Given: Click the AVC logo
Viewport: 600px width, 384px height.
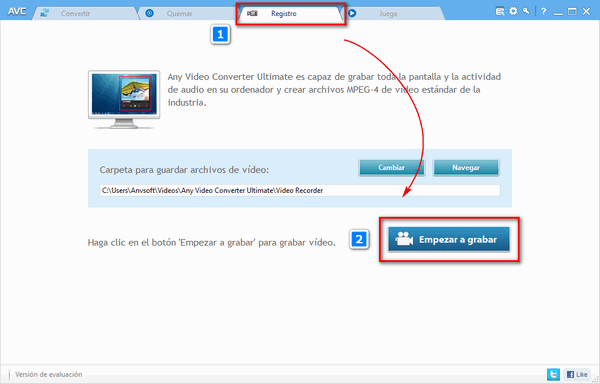Looking at the screenshot, I should click(x=17, y=11).
